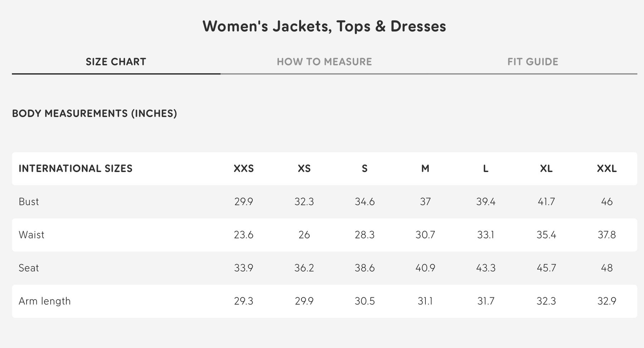644x348 pixels.
Task: Click the Waist row label
Action: [x=31, y=235]
